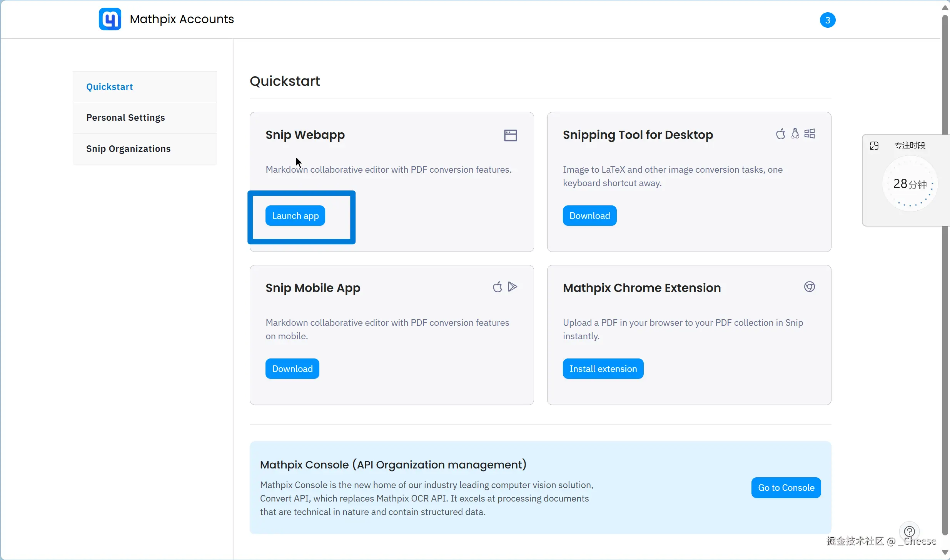This screenshot has width=950, height=560.
Task: Click the Chrome icon on the Chrome Extension card
Action: tap(809, 287)
